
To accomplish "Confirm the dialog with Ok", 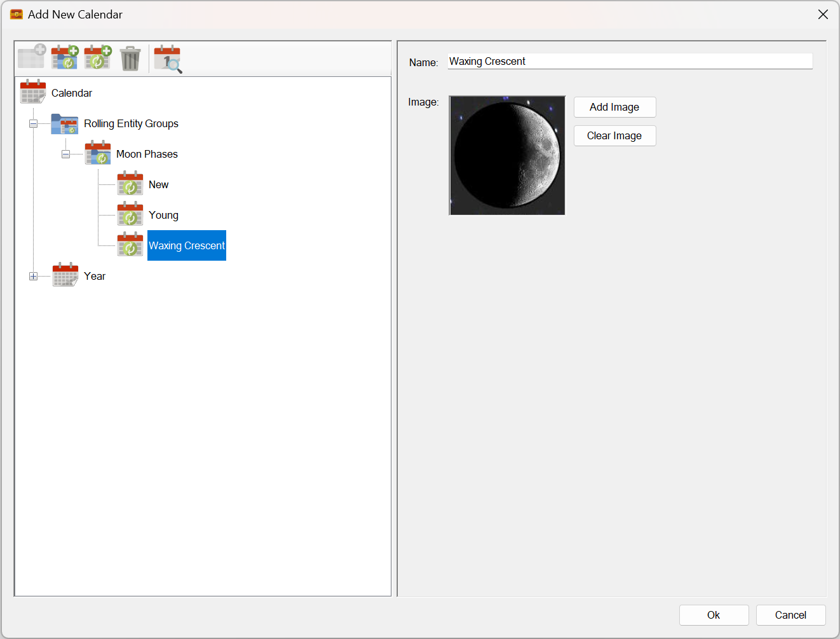I will 714,615.
